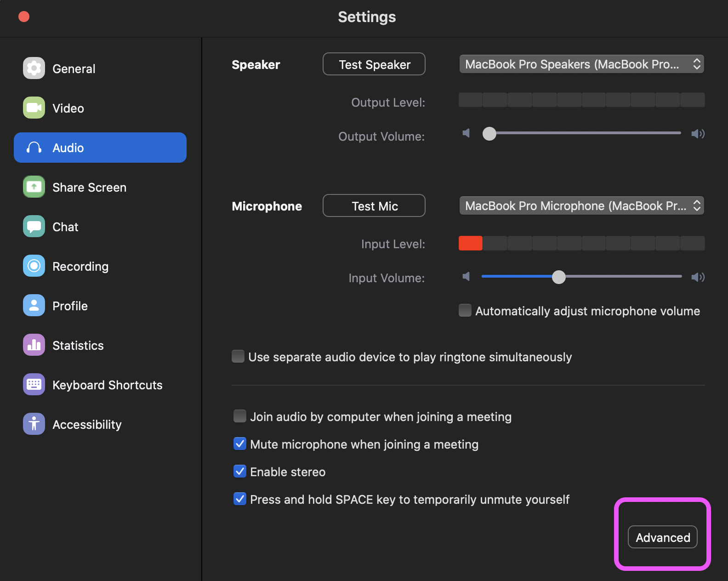The height and width of the screenshot is (581, 728).
Task: Click the Audio headphones icon
Action: point(34,148)
